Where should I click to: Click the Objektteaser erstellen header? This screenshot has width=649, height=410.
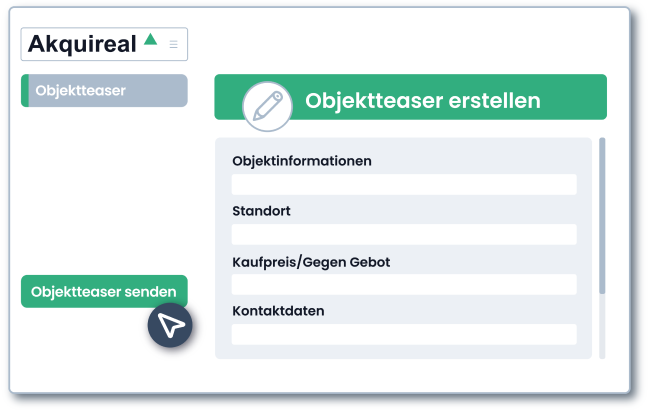coord(411,97)
